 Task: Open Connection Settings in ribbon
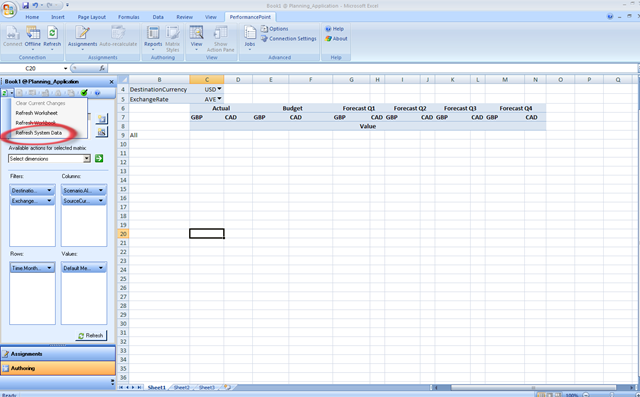289,38
